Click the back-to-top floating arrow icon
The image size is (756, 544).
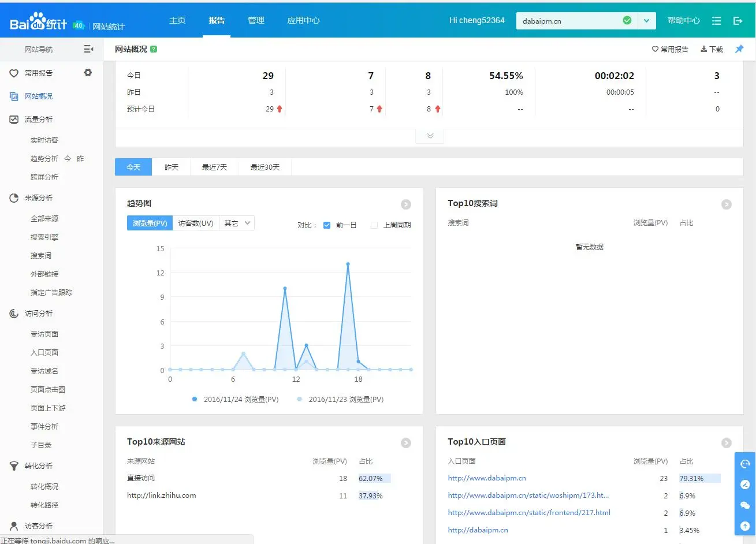pos(745,526)
